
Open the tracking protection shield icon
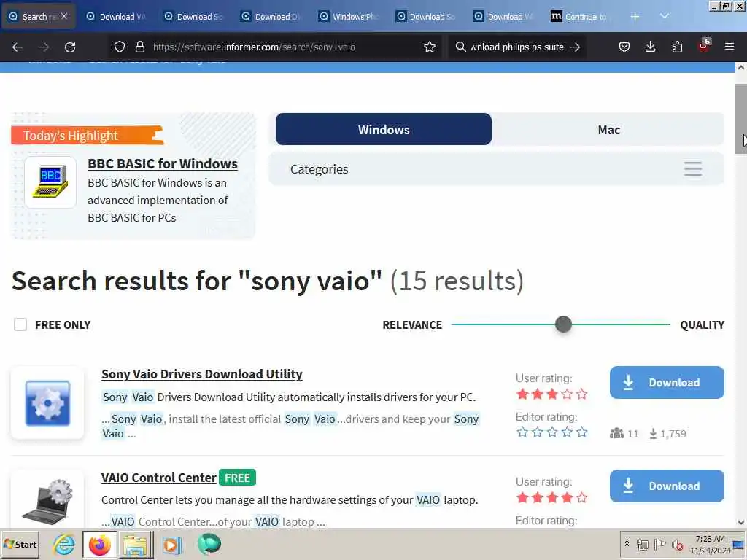(x=120, y=47)
